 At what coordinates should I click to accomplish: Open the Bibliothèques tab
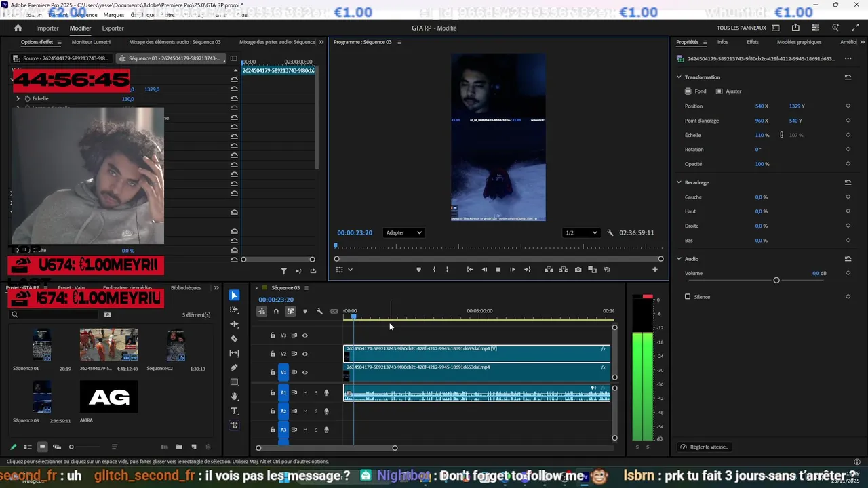pos(186,287)
